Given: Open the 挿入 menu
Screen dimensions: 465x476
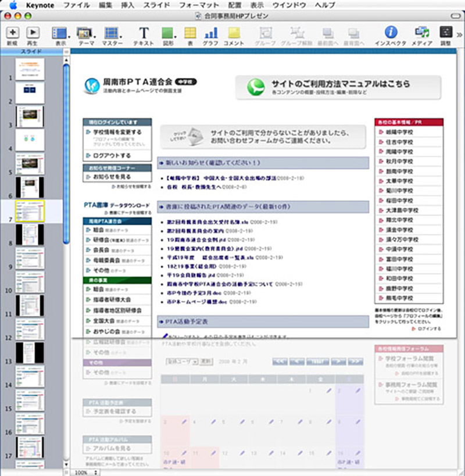Looking at the screenshot, I should coord(127,5).
